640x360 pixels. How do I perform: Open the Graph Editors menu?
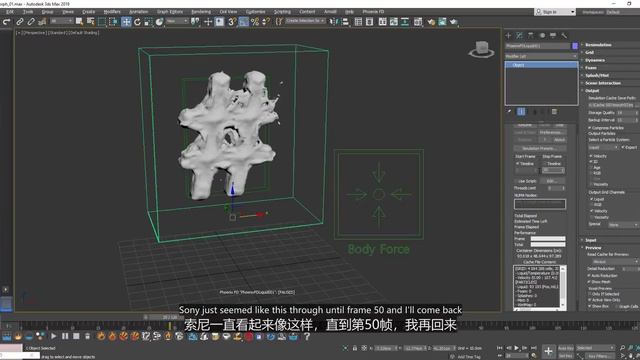(x=170, y=12)
